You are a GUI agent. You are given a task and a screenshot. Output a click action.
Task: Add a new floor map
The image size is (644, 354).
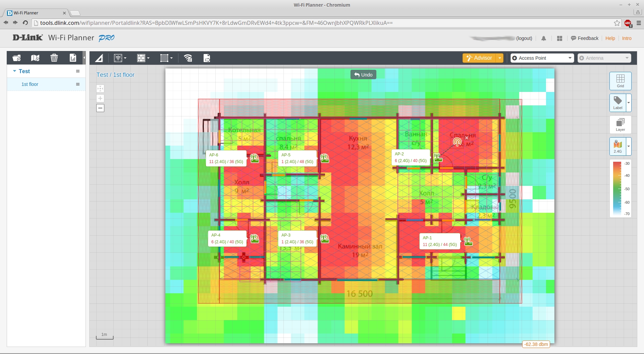click(35, 58)
